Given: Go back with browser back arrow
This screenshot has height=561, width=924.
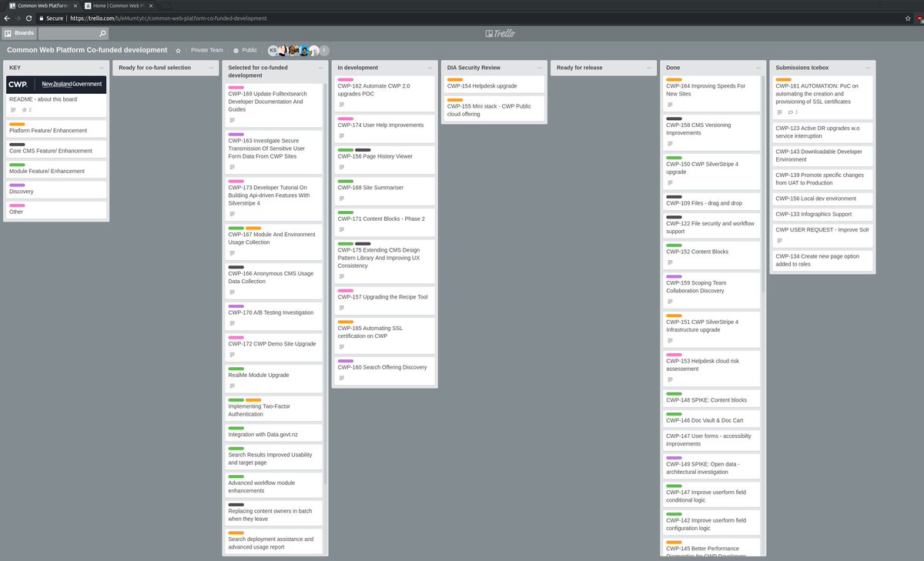Looking at the screenshot, I should click(x=7, y=18).
